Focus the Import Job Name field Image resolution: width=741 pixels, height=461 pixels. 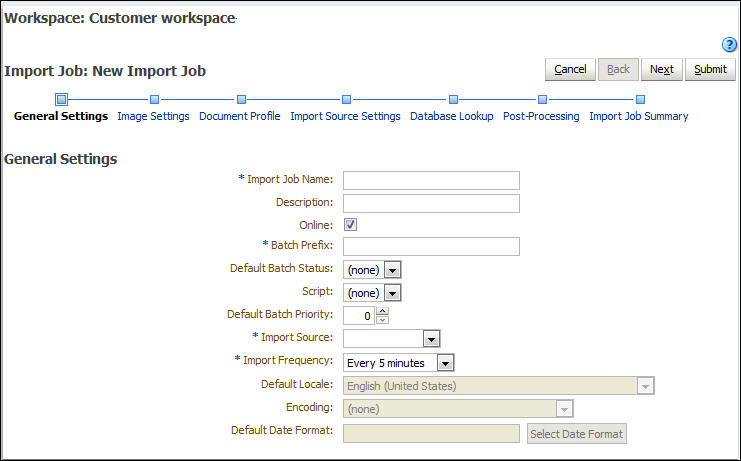pyautogui.click(x=431, y=180)
